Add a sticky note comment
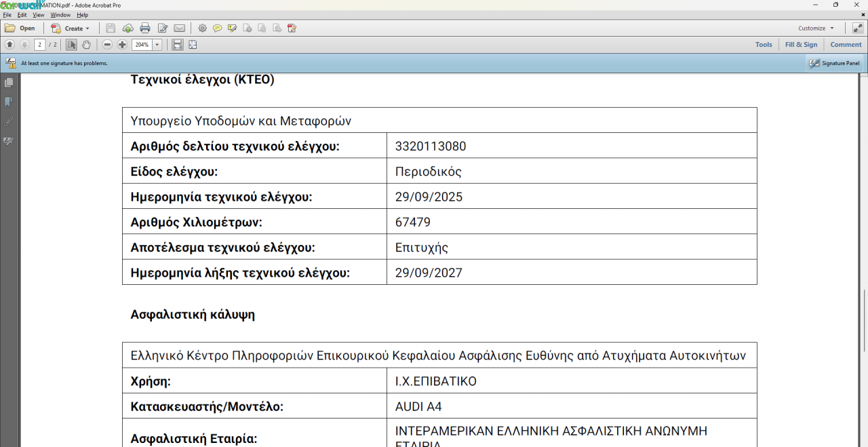 (x=217, y=28)
